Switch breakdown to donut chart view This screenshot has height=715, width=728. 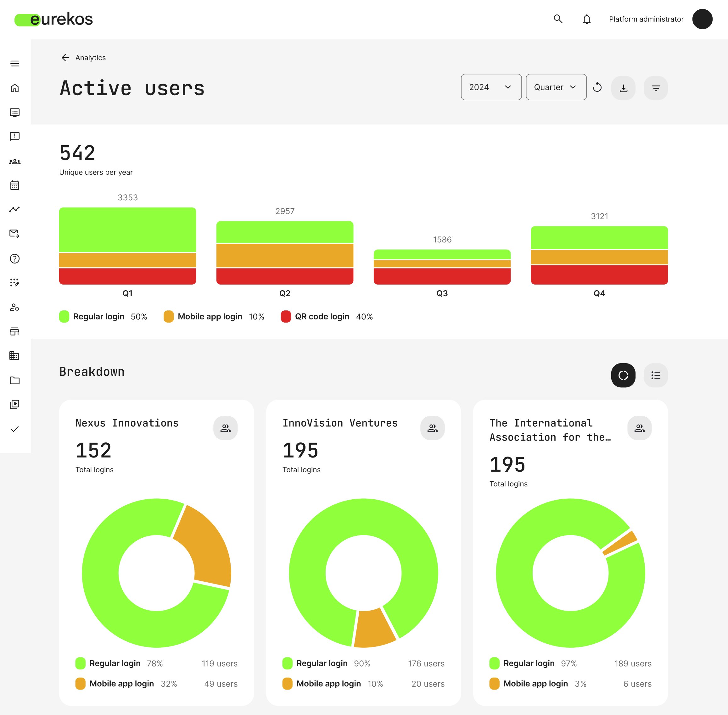[623, 375]
